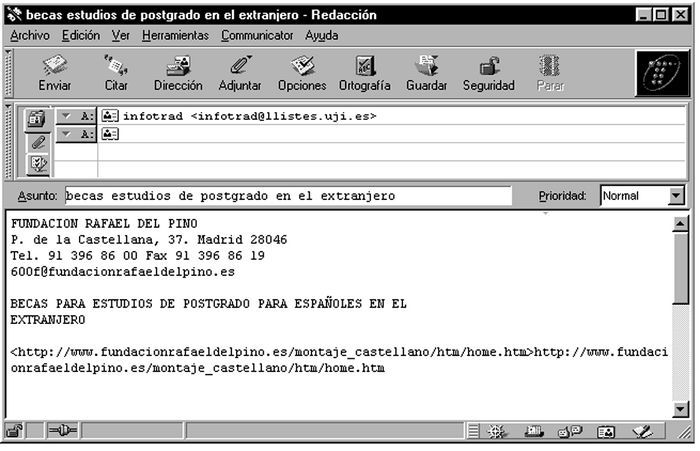Image resolution: width=700 pixels, height=451 pixels.
Task: Click the text FUNDACION RAFAEL DEL PINO
Action: point(104,223)
